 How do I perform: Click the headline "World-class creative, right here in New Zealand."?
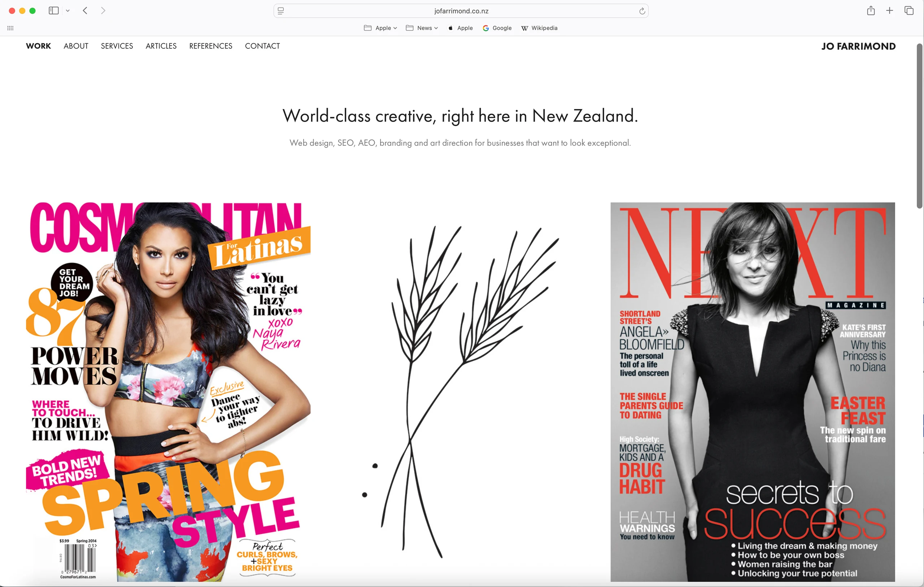click(x=461, y=116)
